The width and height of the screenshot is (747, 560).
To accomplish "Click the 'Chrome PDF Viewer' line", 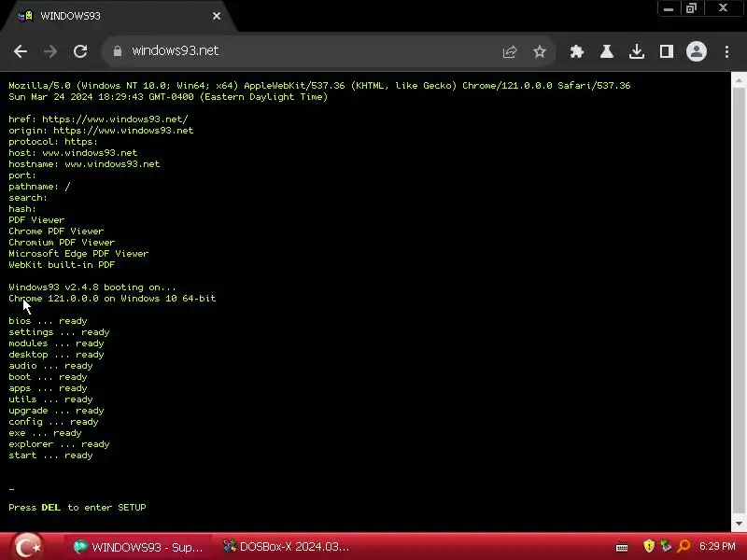I will coord(56,231).
